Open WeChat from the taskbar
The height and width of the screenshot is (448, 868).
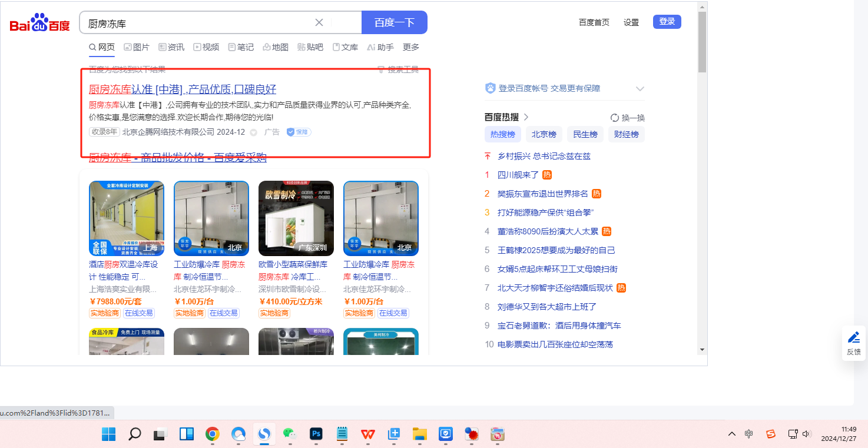(x=289, y=434)
